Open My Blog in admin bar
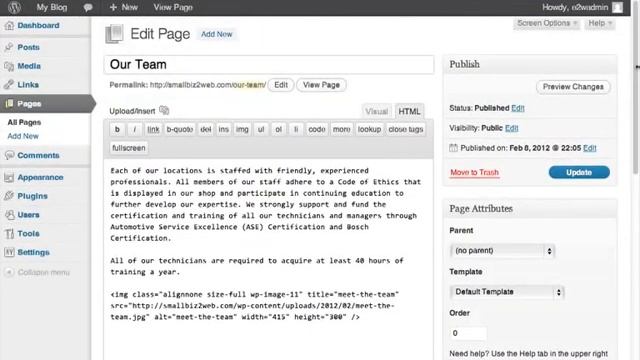This screenshot has height=360, width=640. pyautogui.click(x=52, y=7)
